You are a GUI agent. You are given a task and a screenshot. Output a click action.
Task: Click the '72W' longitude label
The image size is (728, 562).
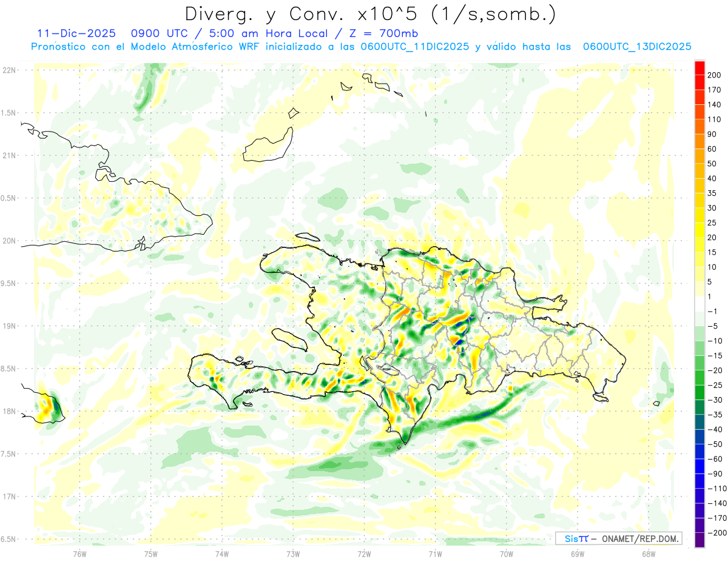(x=364, y=554)
